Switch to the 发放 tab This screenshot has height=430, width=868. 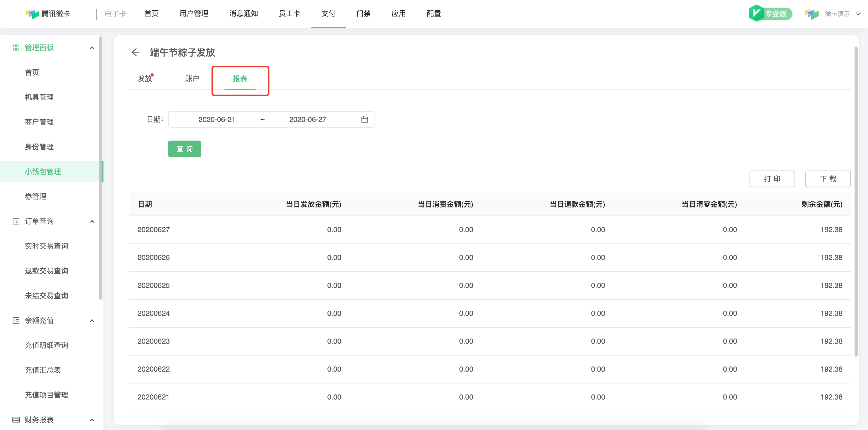pyautogui.click(x=145, y=79)
